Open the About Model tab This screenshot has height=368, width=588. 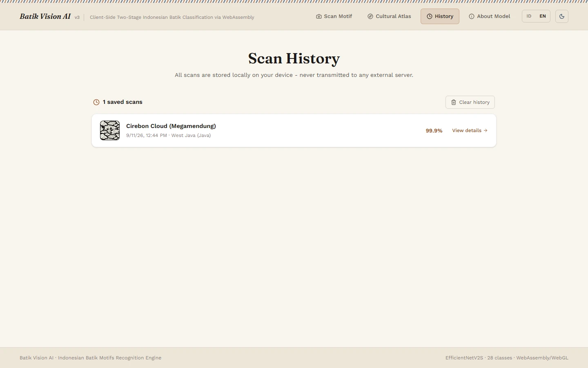490,16
